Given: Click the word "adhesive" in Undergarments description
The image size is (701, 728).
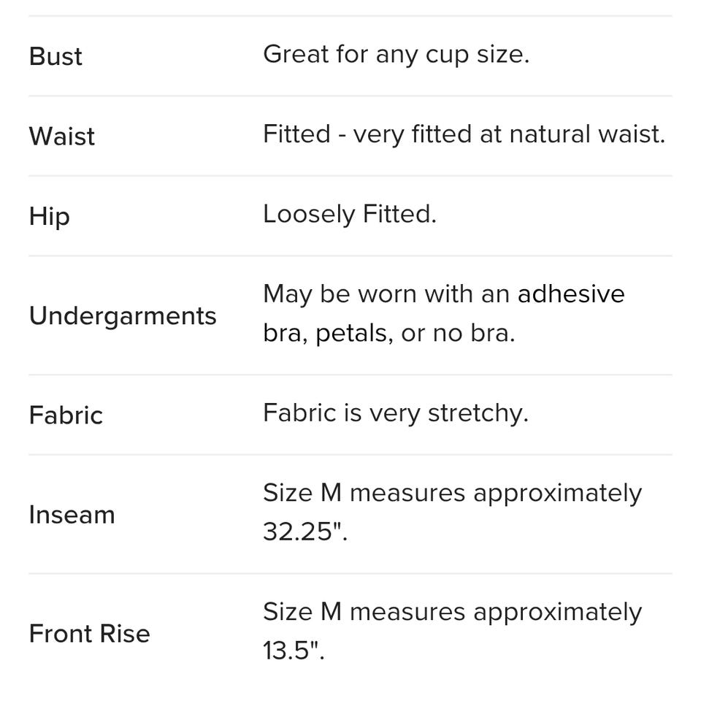Looking at the screenshot, I should click(571, 294).
